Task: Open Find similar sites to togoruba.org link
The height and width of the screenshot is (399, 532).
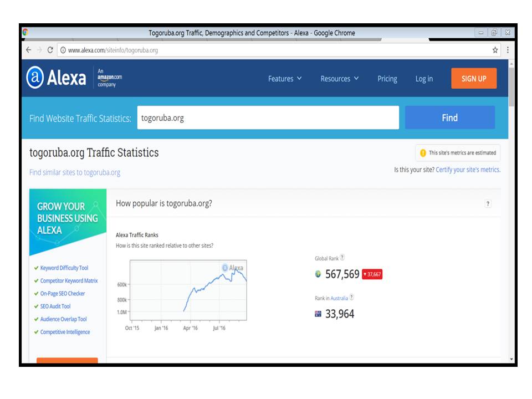Action: pyautogui.click(x=75, y=172)
